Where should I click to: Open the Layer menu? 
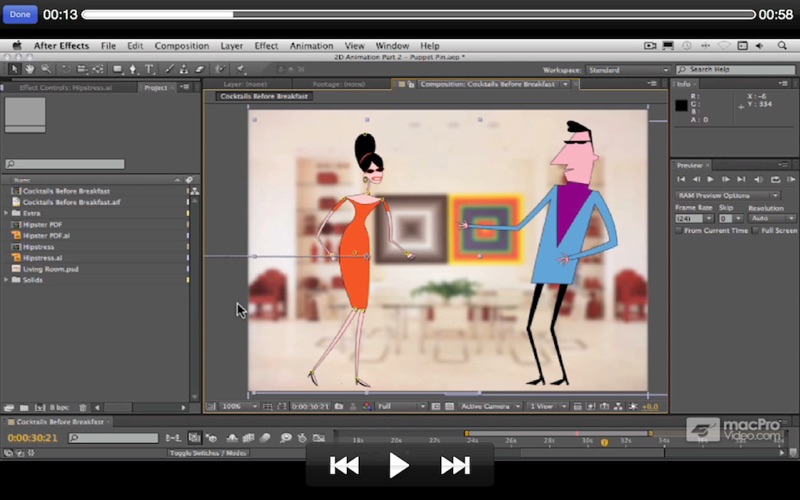232,45
